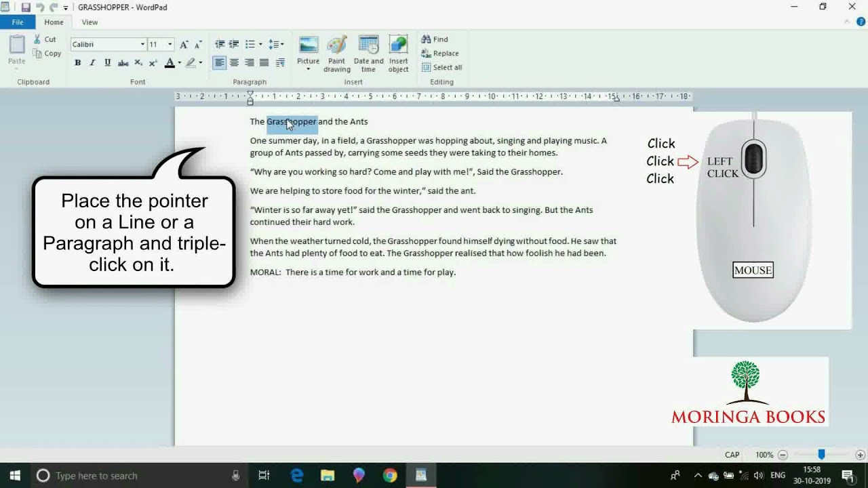Open the line spacing dropdown
This screenshot has width=868, height=488.
(x=276, y=44)
